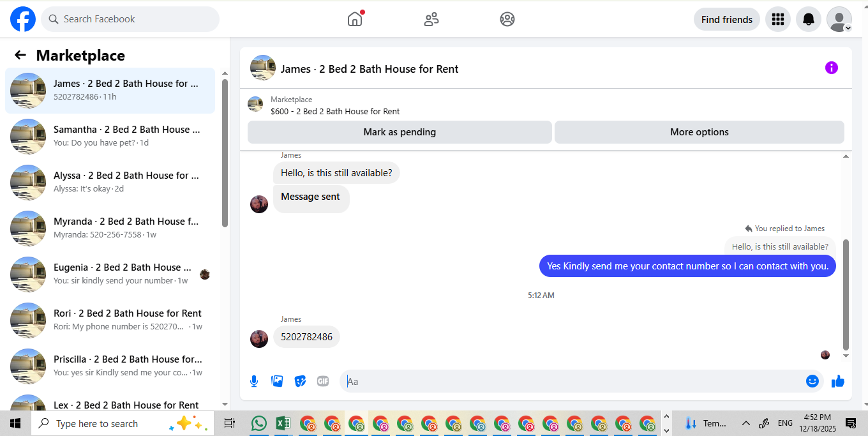The width and height of the screenshot is (868, 436).
Task: Open the Home feed icon
Action: (355, 19)
